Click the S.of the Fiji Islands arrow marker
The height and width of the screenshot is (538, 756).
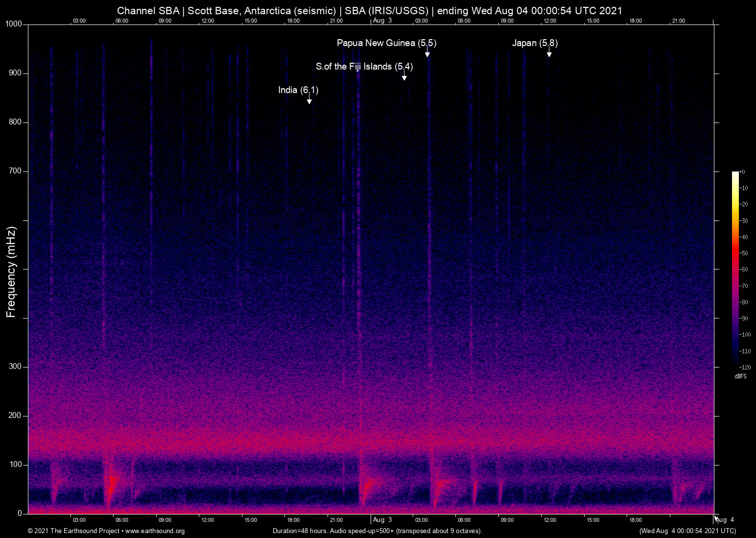[x=404, y=77]
